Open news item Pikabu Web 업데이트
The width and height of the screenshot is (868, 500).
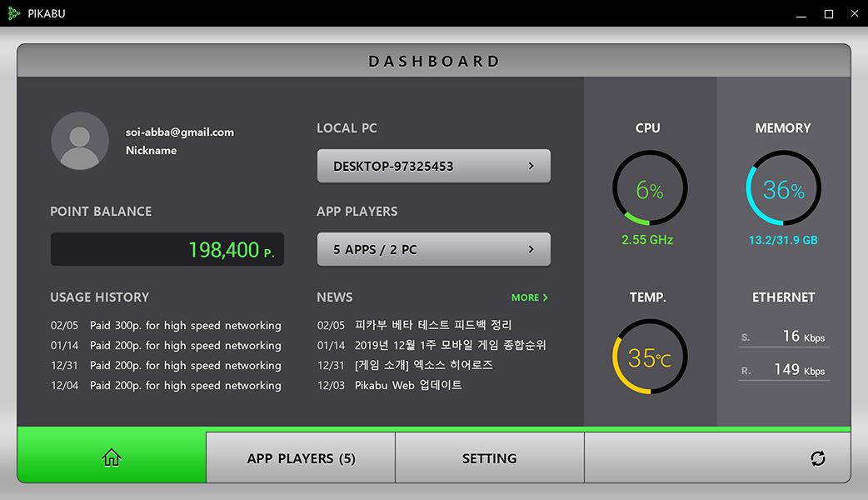[x=390, y=385]
